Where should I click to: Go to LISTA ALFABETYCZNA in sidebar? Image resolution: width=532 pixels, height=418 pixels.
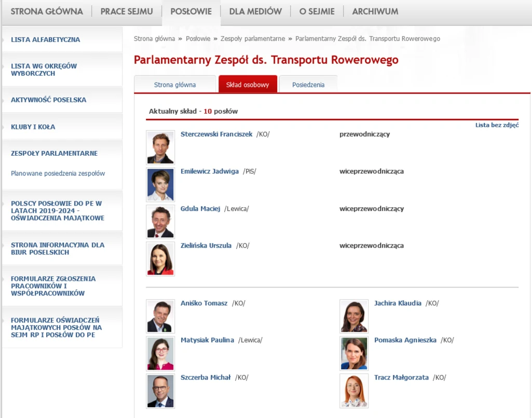(x=46, y=39)
